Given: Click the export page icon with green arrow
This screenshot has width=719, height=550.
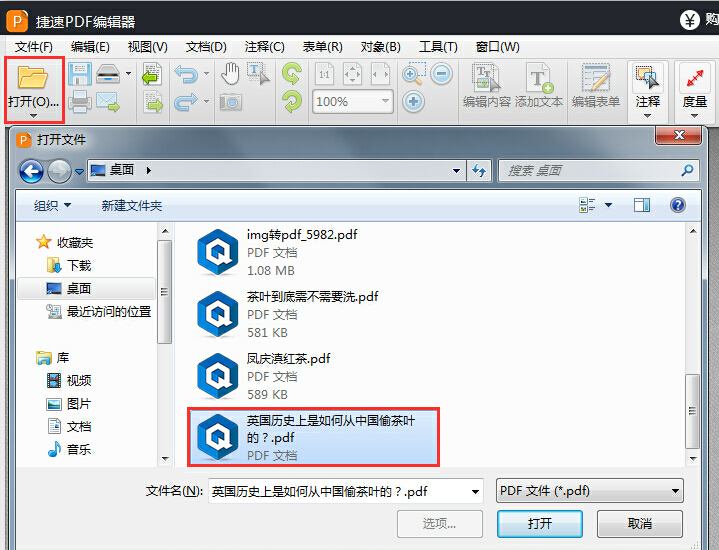Looking at the screenshot, I should [x=153, y=102].
